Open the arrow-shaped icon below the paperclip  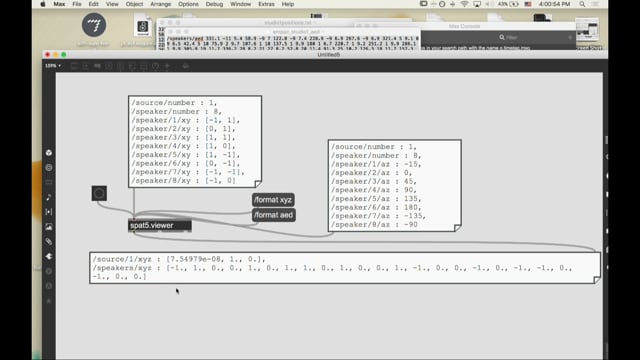click(x=49, y=256)
